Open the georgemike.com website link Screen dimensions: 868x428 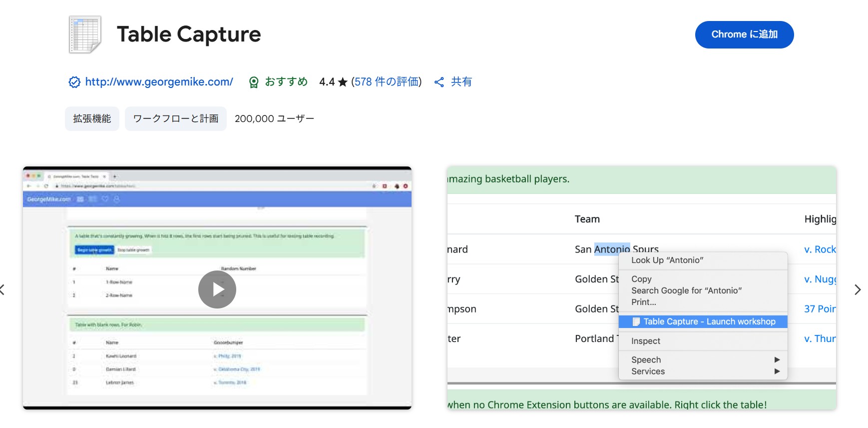pyautogui.click(x=159, y=82)
